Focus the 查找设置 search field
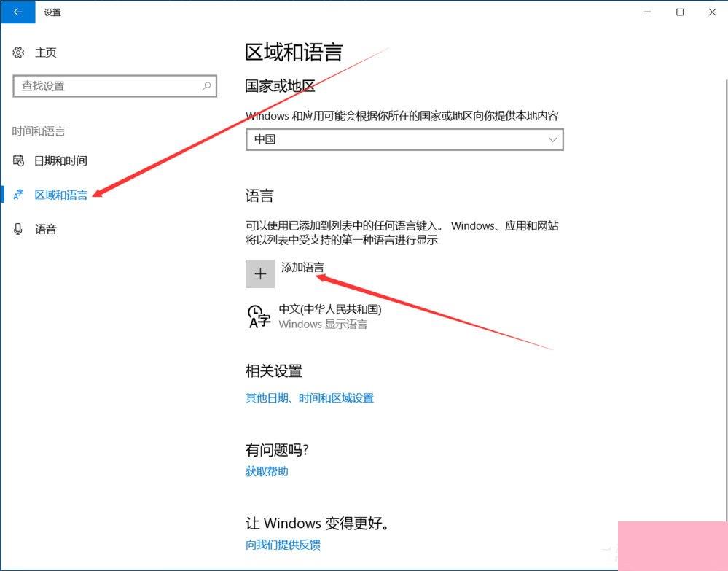 click(x=114, y=86)
